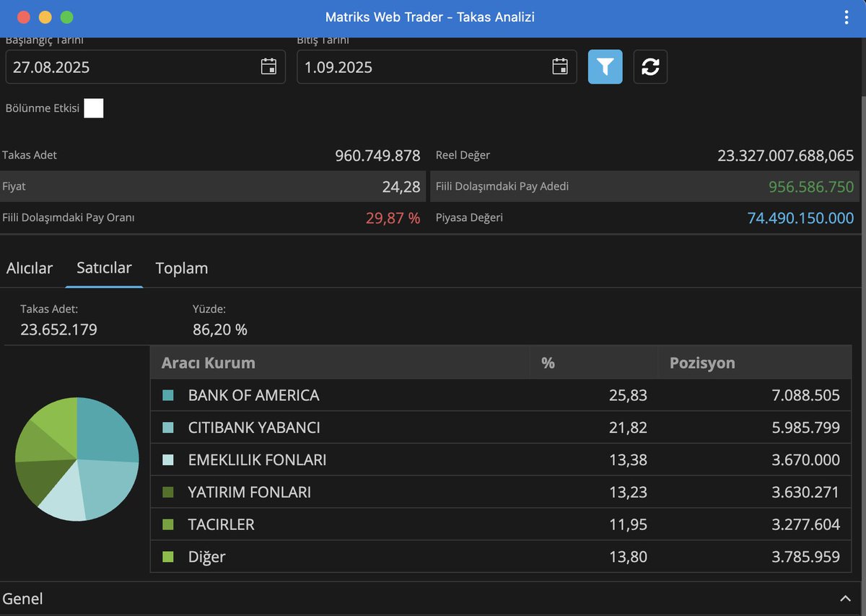This screenshot has height=616, width=866.
Task: Click free float ratio 29,87 %
Action: (393, 218)
